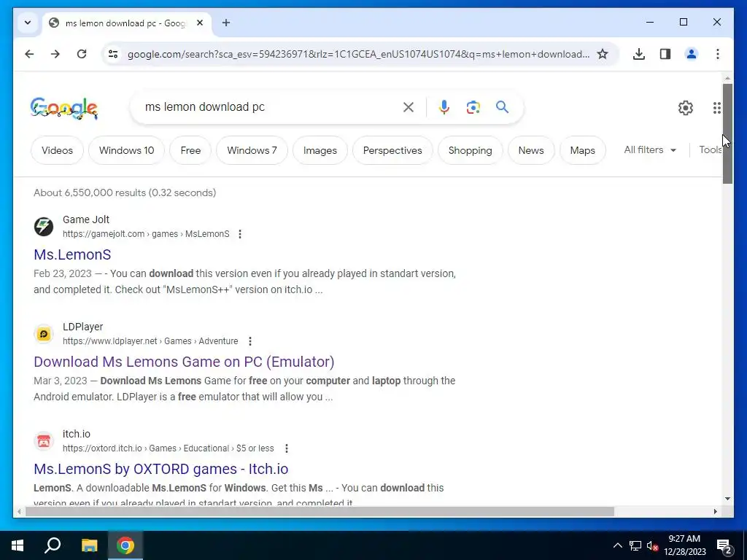Open the Chrome side panel icon
Screen dimensions: 747x560
coord(665,54)
